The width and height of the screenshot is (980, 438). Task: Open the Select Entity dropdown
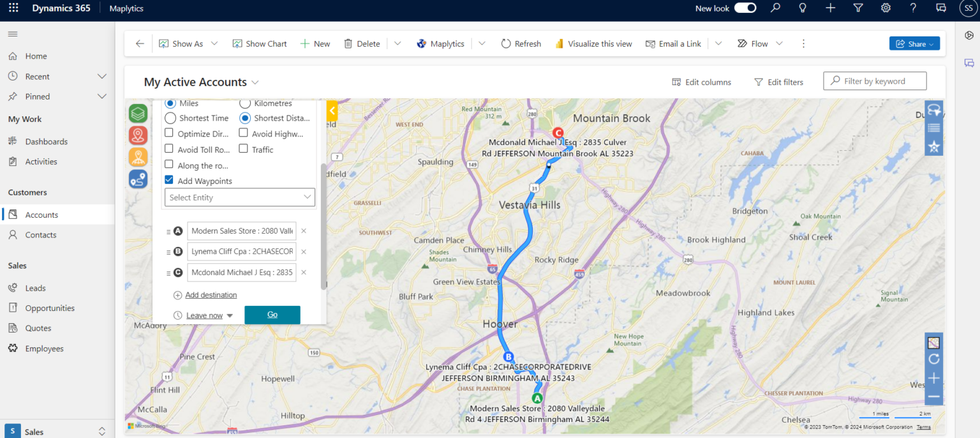239,197
